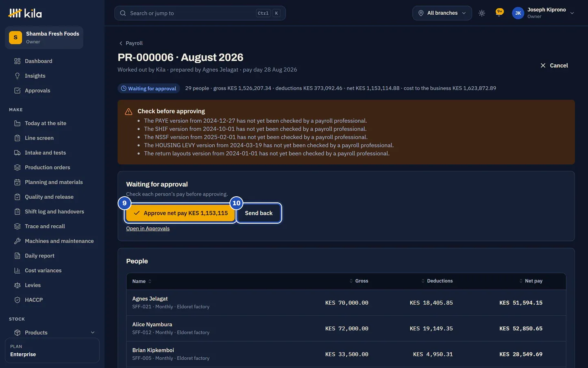Sort the table by Name column

click(142, 281)
